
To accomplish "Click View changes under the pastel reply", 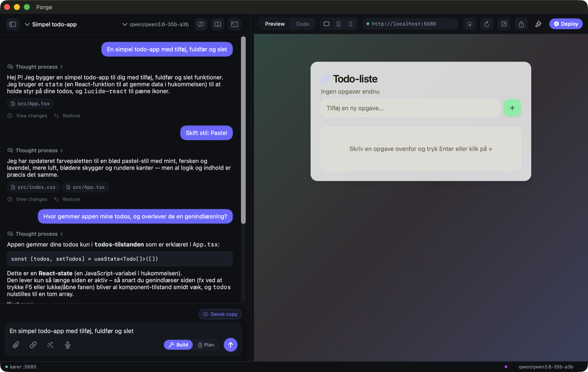I will click(27, 199).
